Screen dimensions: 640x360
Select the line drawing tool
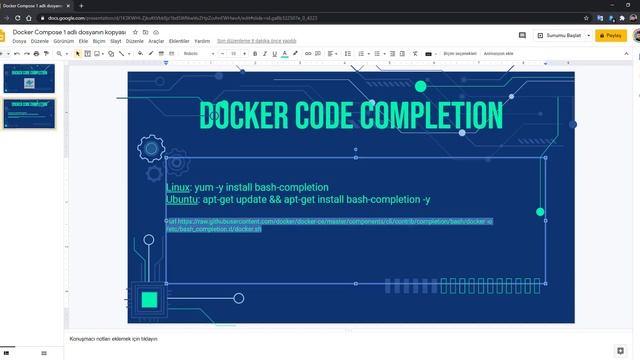point(121,53)
